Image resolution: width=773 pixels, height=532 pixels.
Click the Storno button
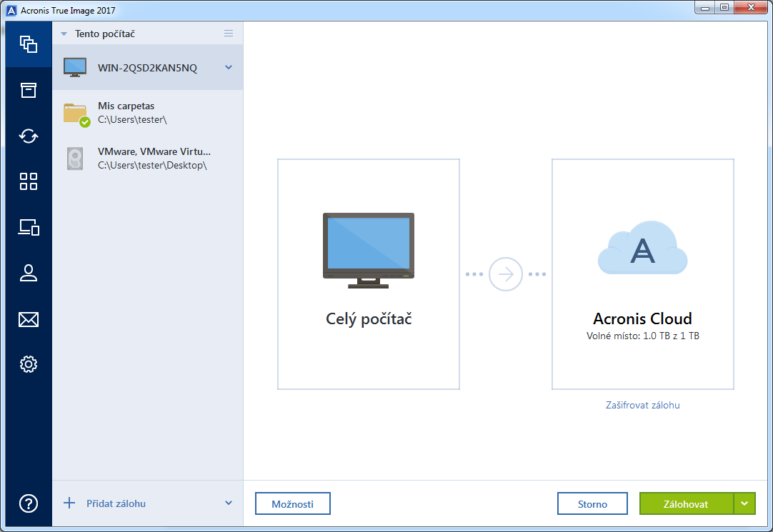coord(592,503)
